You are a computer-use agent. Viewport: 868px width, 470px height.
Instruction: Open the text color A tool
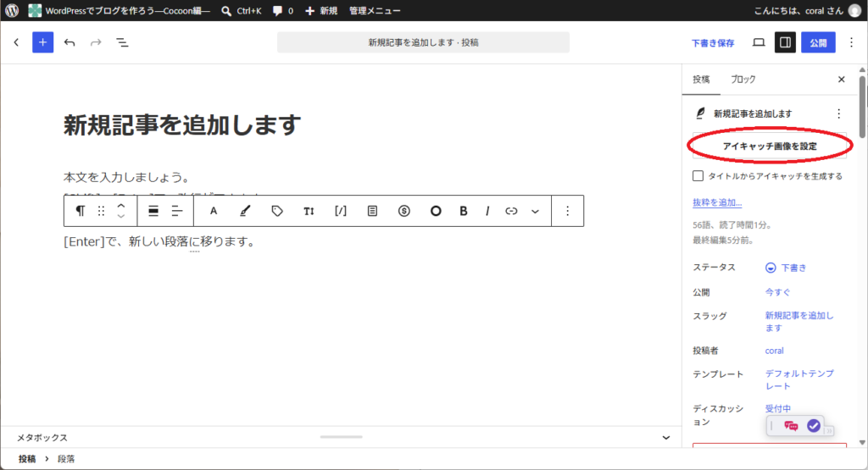tap(213, 211)
